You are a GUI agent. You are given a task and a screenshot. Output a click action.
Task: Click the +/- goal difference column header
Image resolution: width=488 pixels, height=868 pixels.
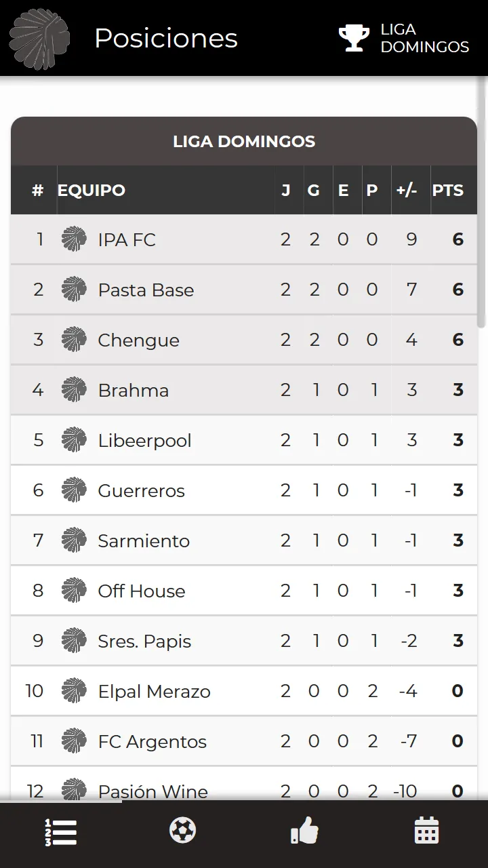(407, 191)
